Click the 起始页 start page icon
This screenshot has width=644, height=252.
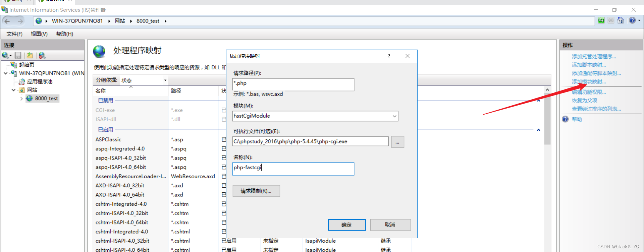(x=14, y=64)
